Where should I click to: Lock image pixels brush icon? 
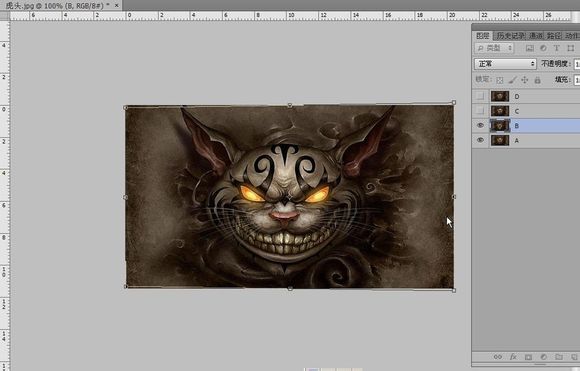click(512, 80)
